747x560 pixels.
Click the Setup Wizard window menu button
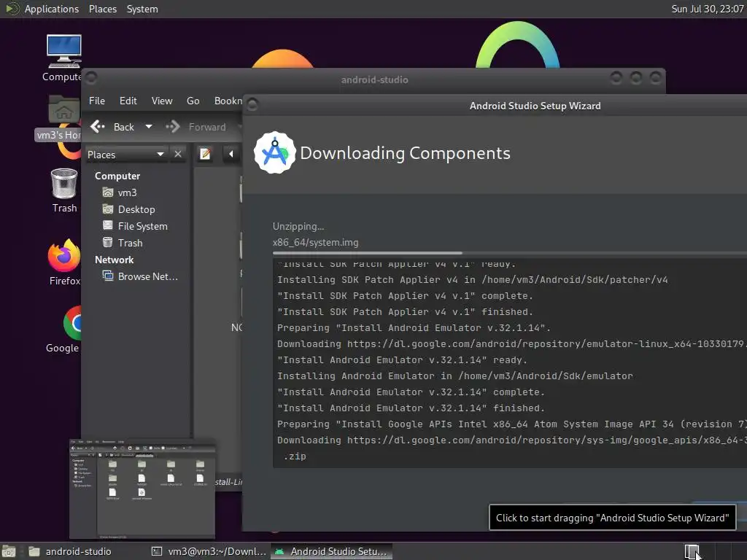[x=252, y=105]
